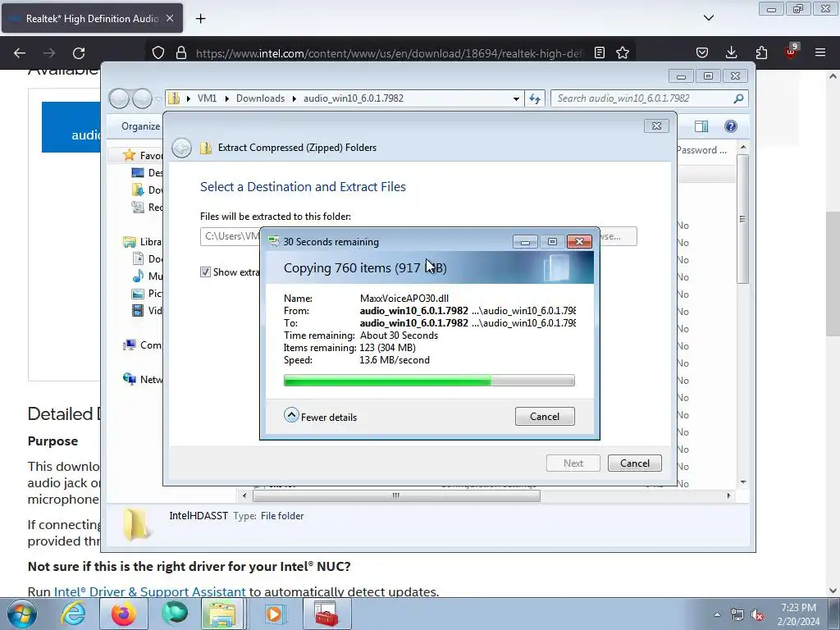Open the Firefox hamburger menu

[x=820, y=53]
